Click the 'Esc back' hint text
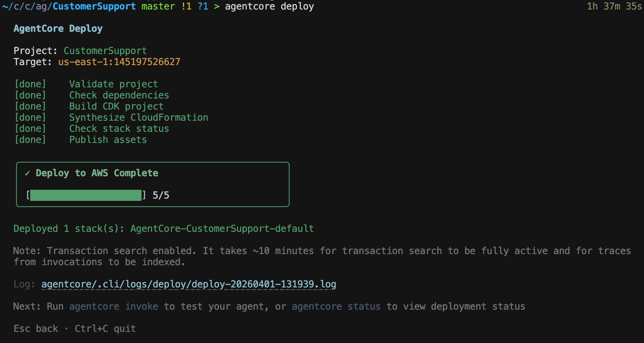Viewport: 644px width, 343px height. (36, 329)
